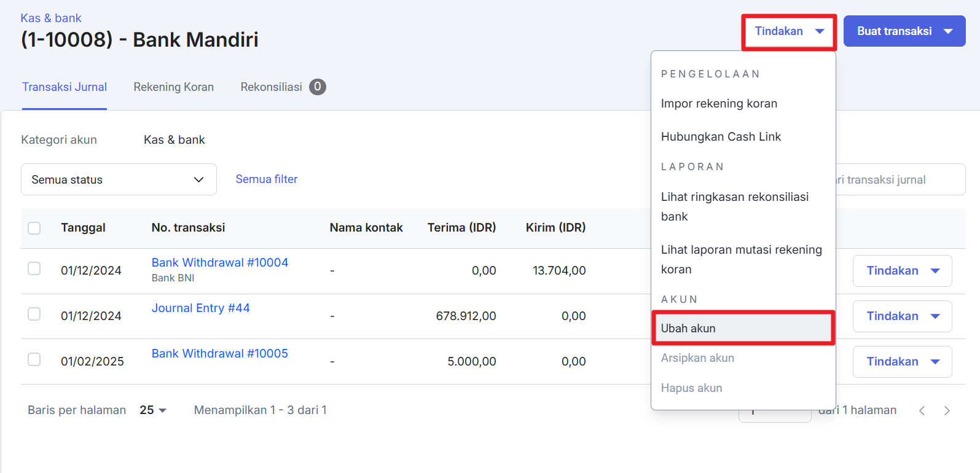
Task: Tick the select-all checkbox in table header
Action: click(x=34, y=228)
